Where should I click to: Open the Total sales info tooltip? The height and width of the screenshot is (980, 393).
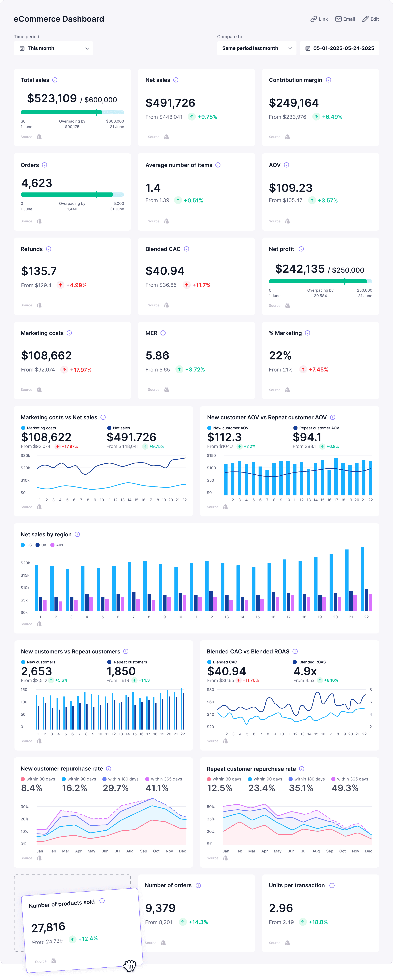pos(55,80)
